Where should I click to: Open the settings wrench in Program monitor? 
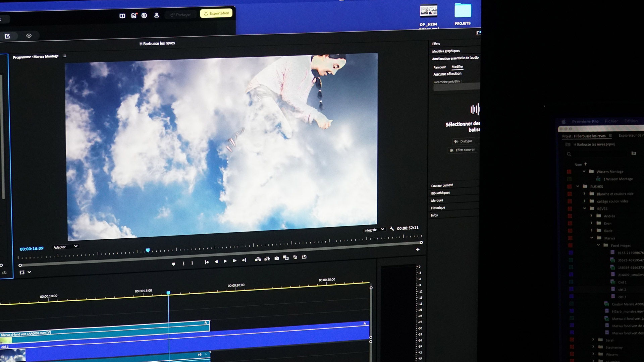click(x=392, y=229)
